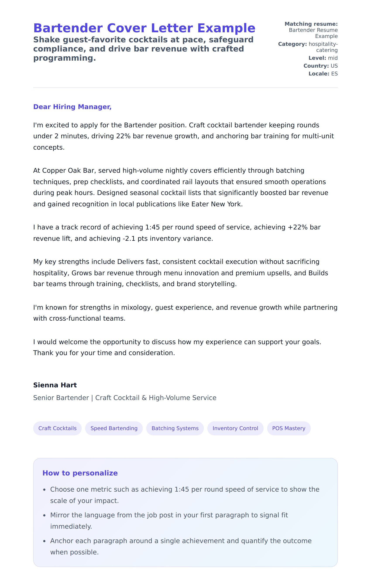371x588 pixels.
Task: Click the Country US metadata entry
Action: pyautogui.click(x=320, y=66)
